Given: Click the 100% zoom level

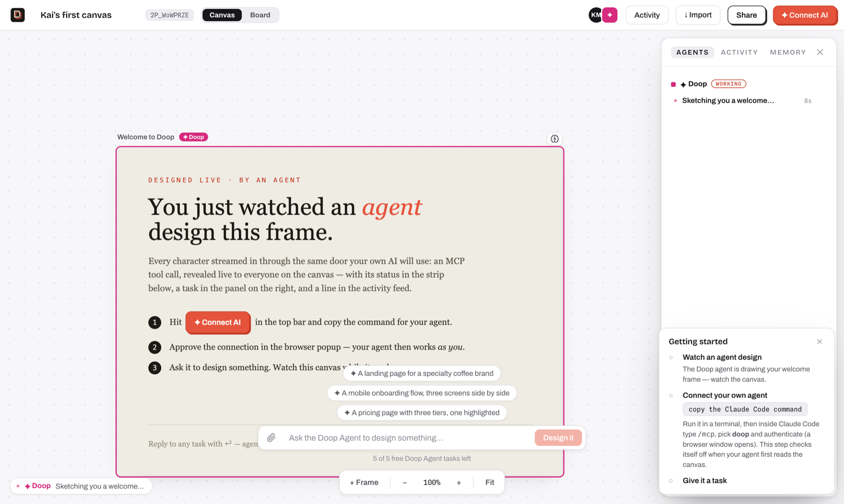Looking at the screenshot, I should [x=432, y=482].
